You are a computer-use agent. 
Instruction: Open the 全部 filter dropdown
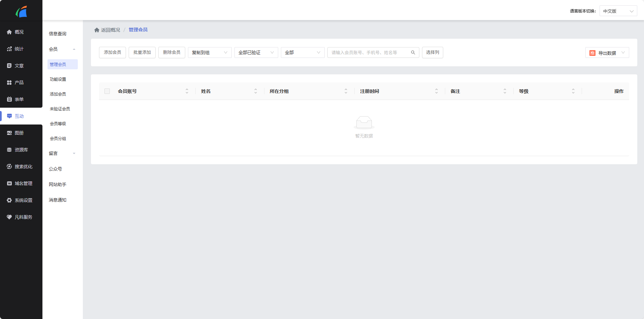coord(302,52)
